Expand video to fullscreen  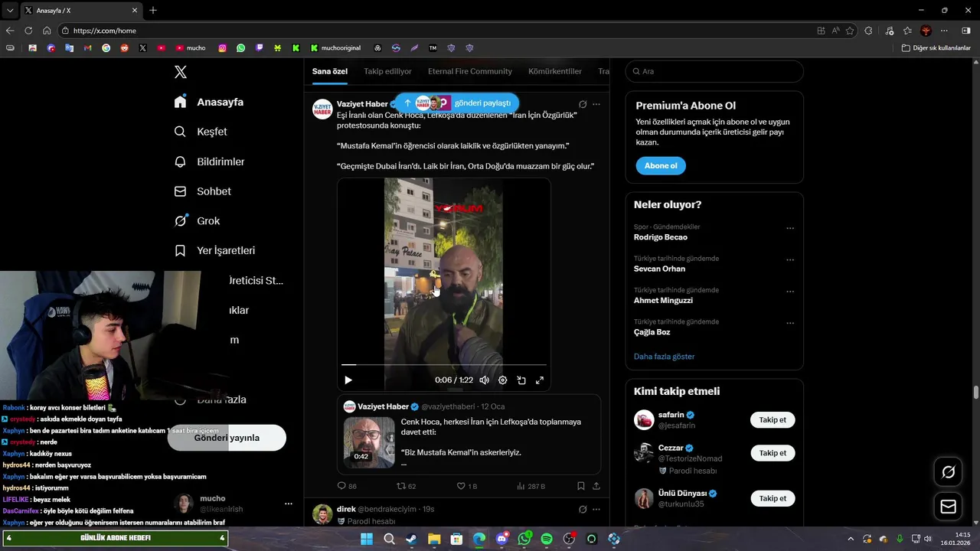540,380
